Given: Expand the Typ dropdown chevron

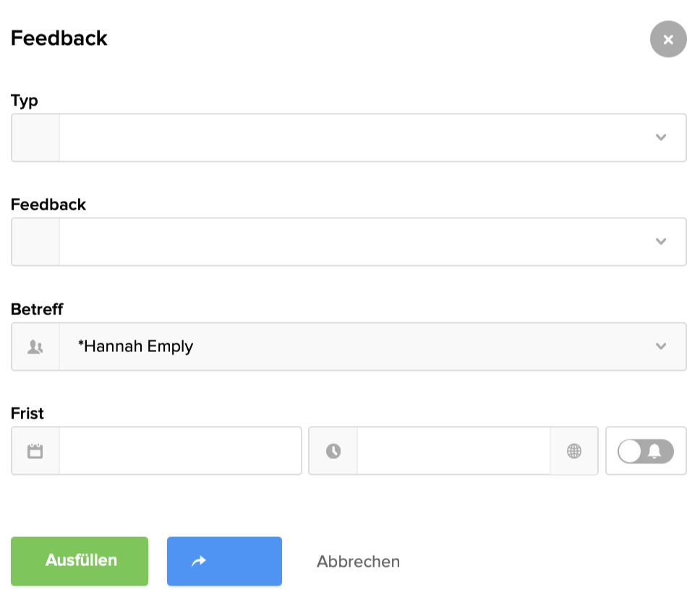Looking at the screenshot, I should coord(660,137).
